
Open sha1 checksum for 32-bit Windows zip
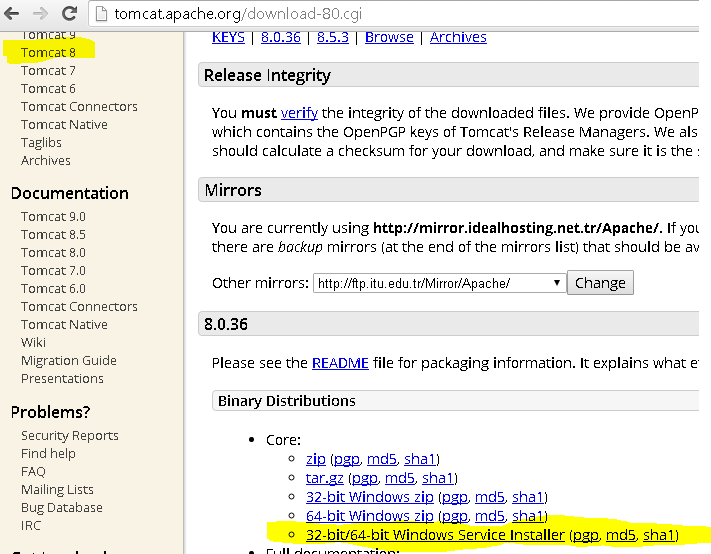(528, 497)
